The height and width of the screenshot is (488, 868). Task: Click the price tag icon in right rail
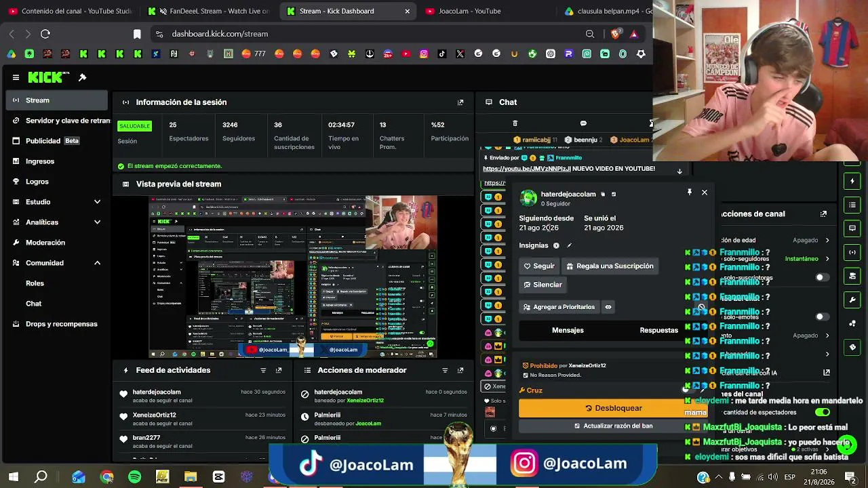click(852, 347)
